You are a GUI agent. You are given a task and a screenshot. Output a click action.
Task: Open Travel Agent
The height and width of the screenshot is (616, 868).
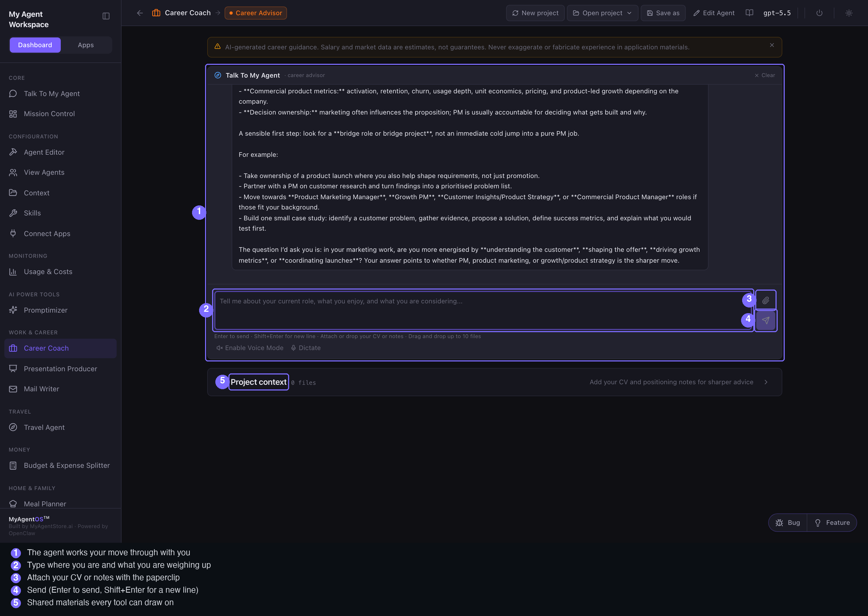(x=61, y=427)
